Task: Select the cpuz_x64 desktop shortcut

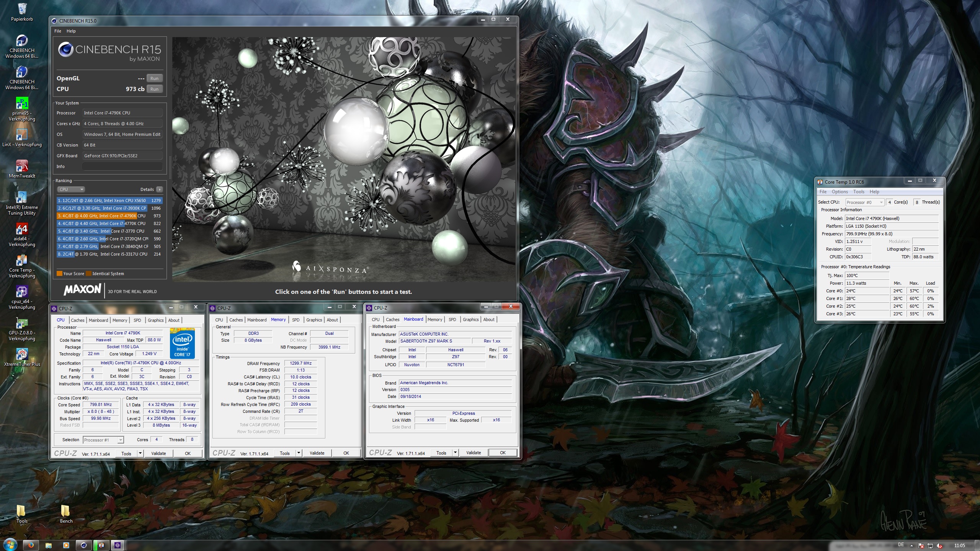Action: [x=22, y=298]
